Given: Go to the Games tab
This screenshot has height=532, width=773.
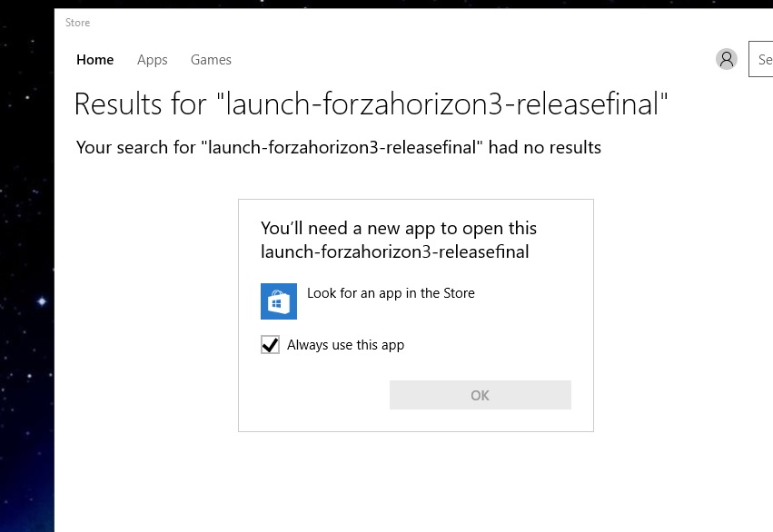Looking at the screenshot, I should (x=211, y=60).
